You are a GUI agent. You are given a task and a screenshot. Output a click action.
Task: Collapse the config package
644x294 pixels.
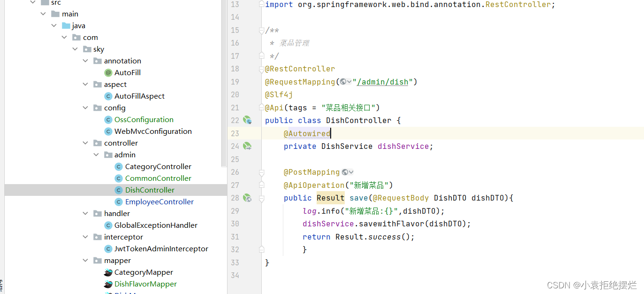pos(85,108)
